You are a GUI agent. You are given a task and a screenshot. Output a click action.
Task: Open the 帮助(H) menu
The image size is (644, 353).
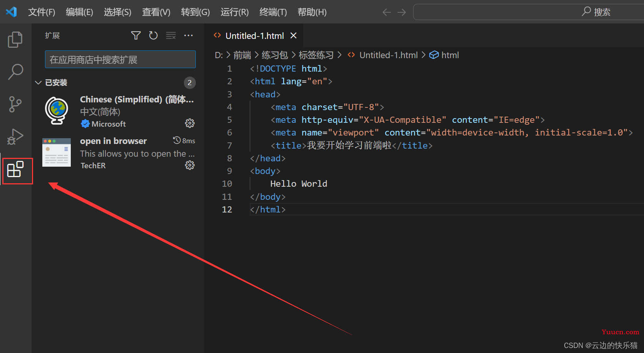coord(312,12)
